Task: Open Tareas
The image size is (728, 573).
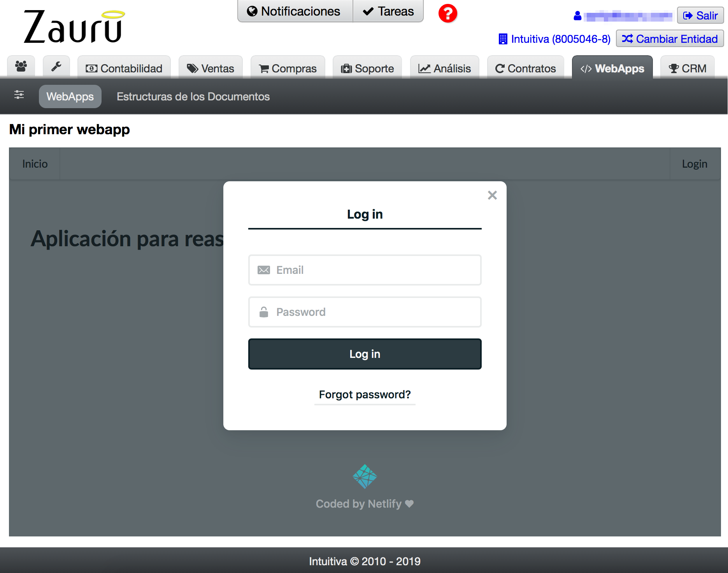Action: (388, 11)
